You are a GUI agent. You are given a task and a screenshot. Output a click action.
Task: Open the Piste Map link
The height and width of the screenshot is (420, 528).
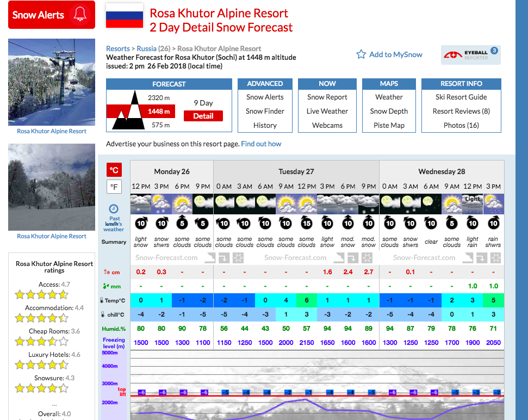[389, 125]
